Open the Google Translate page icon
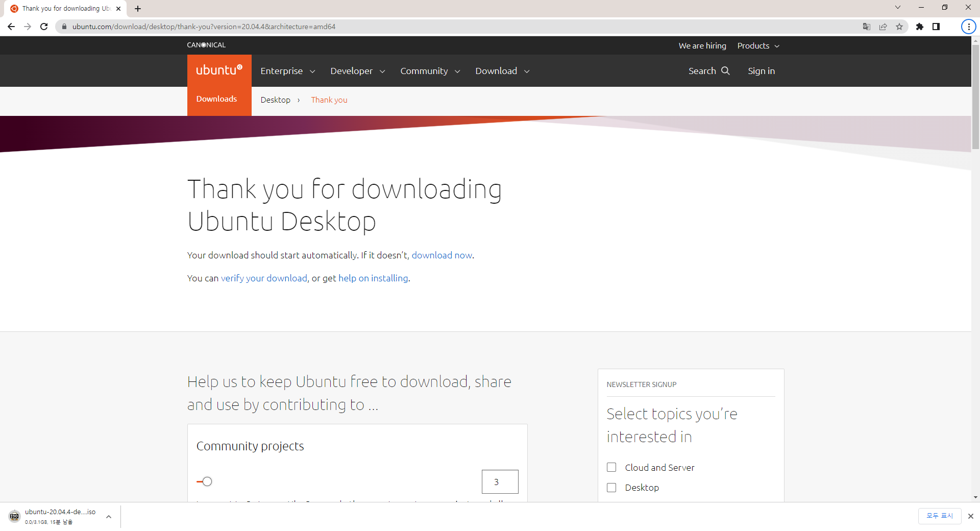980x531 pixels. click(867, 27)
